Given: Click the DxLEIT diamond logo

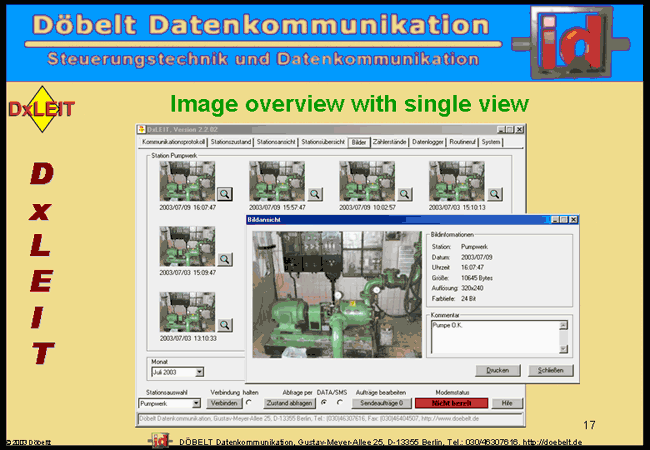Looking at the screenshot, I should pyautogui.click(x=41, y=109).
